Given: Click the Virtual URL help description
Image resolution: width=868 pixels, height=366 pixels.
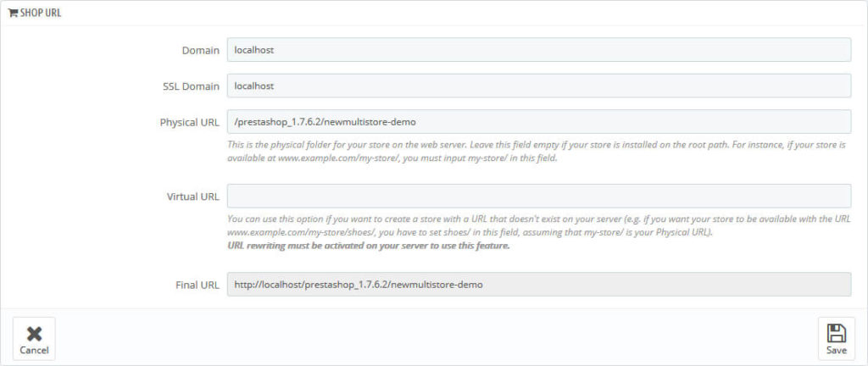Looking at the screenshot, I should (538, 225).
